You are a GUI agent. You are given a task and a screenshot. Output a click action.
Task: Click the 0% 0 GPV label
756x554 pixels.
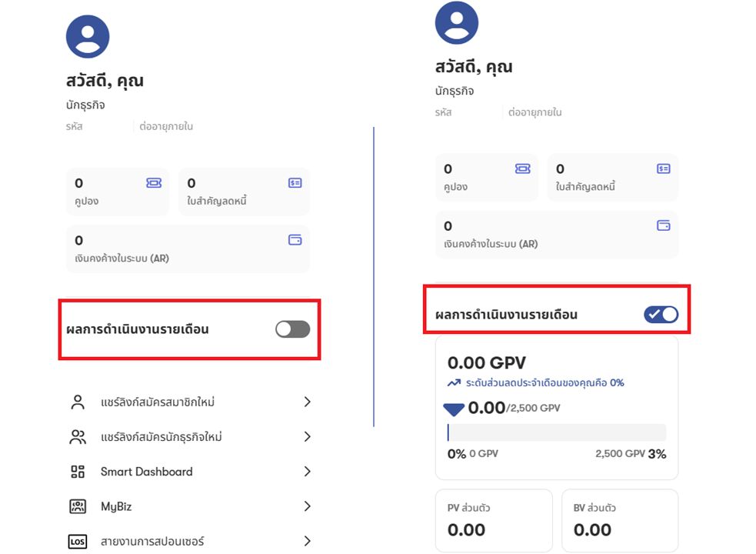tap(472, 454)
